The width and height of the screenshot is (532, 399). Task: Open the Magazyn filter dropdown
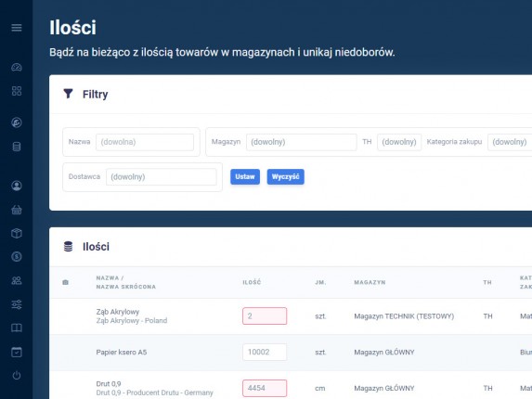[302, 142]
